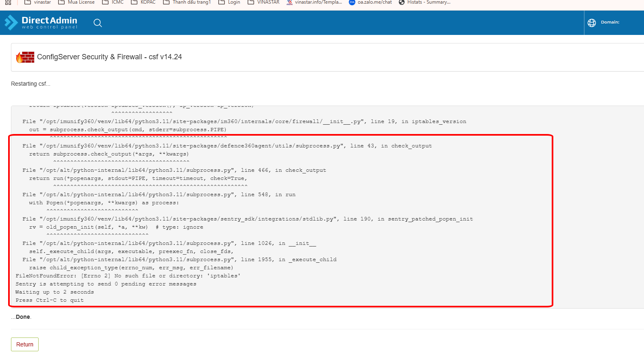This screenshot has width=644, height=359.
Task: Click the DirectAdmin logo
Action: [x=41, y=23]
